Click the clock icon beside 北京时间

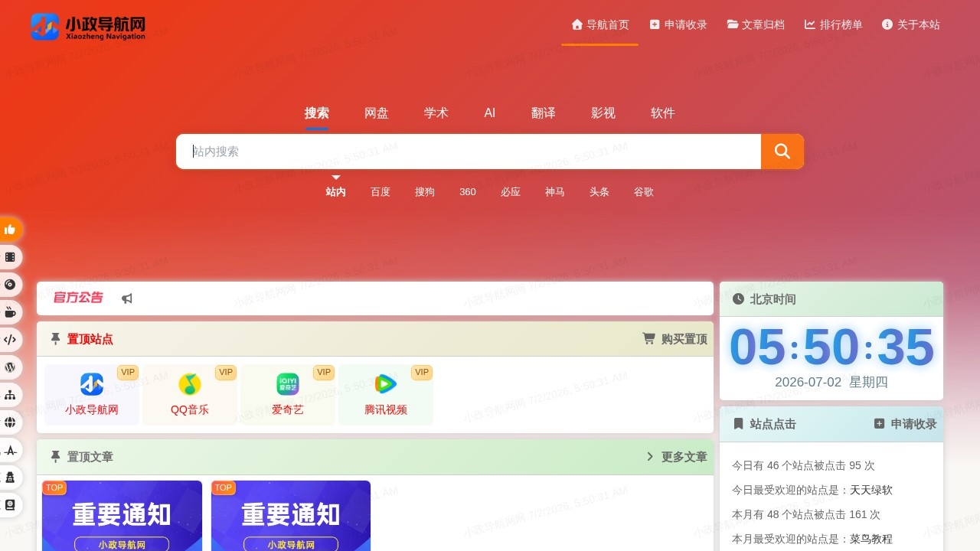point(738,299)
